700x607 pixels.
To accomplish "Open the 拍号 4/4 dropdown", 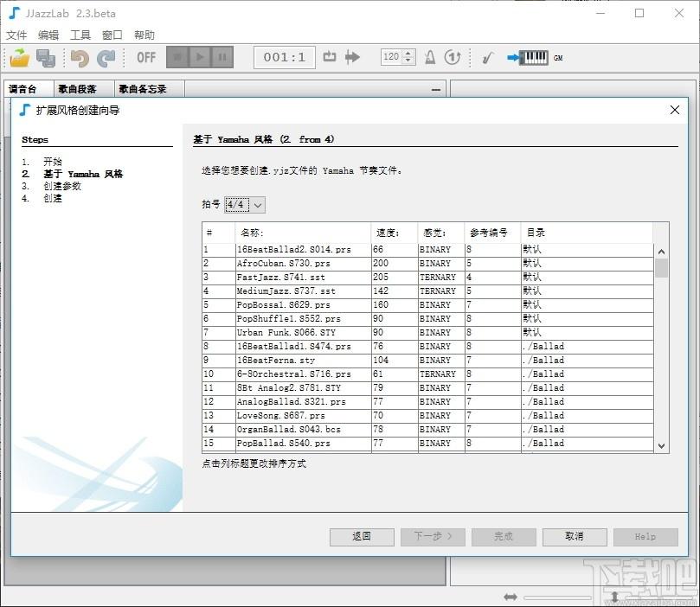I will [x=245, y=205].
